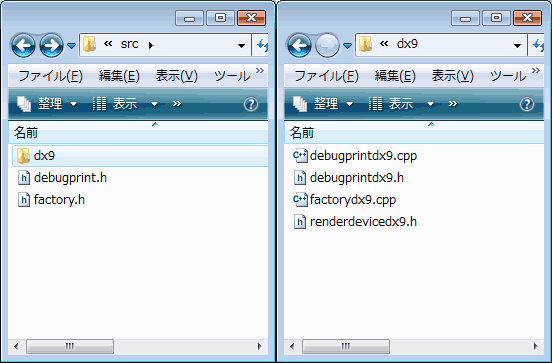Open 表示(V) menu in dx9 window

point(453,76)
